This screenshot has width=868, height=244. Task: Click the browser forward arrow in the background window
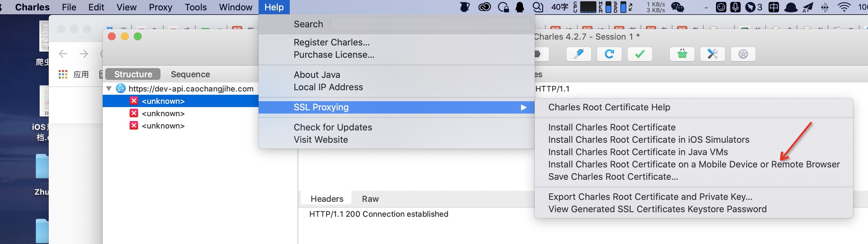[83, 54]
